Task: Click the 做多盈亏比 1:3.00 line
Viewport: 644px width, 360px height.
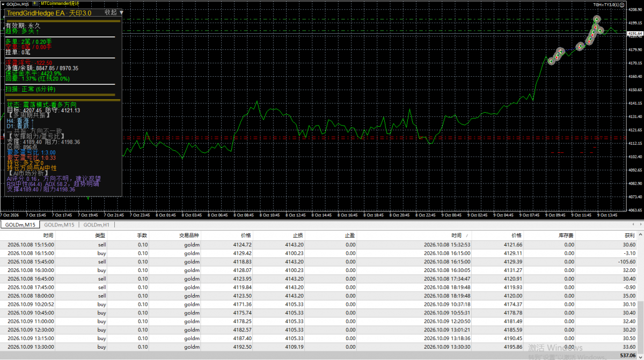Action: pos(32,152)
